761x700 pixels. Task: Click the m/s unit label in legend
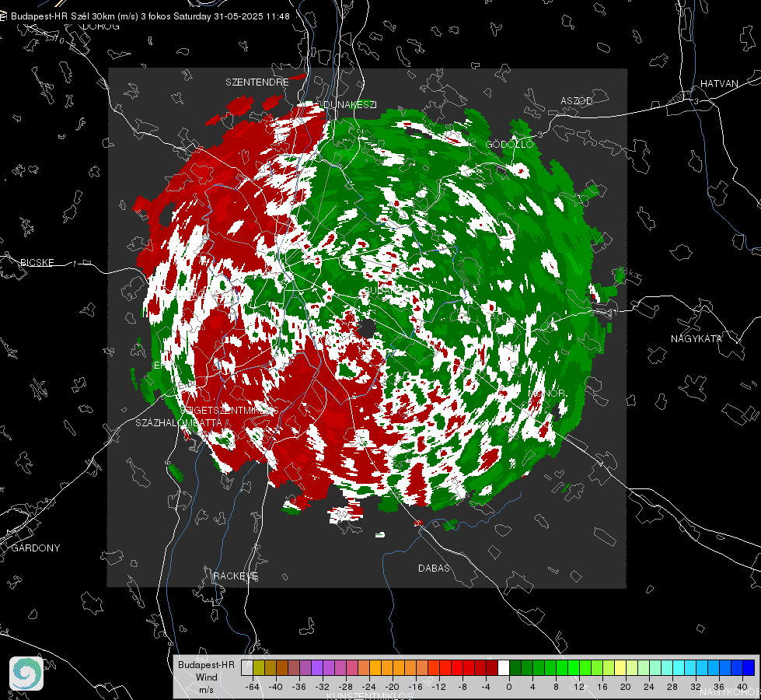[206, 690]
